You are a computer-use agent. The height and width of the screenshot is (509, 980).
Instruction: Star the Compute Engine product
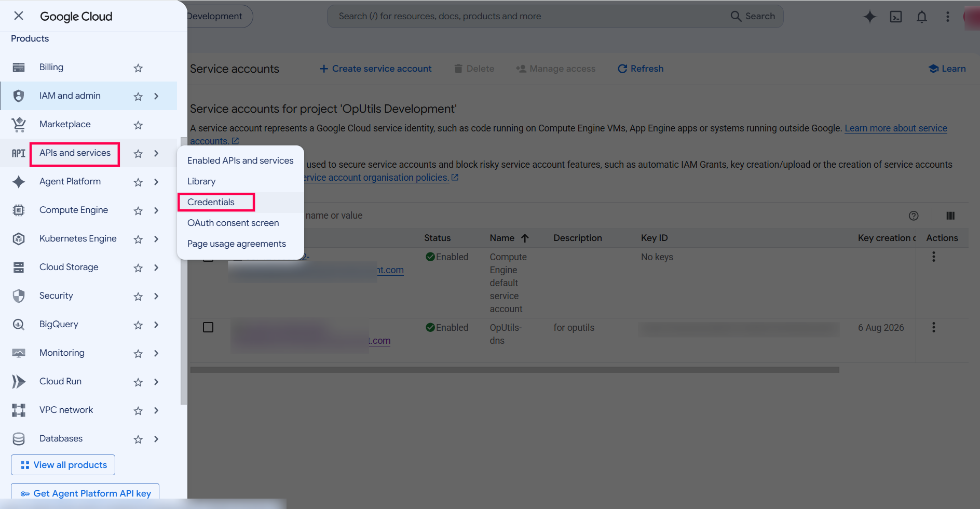[138, 211]
